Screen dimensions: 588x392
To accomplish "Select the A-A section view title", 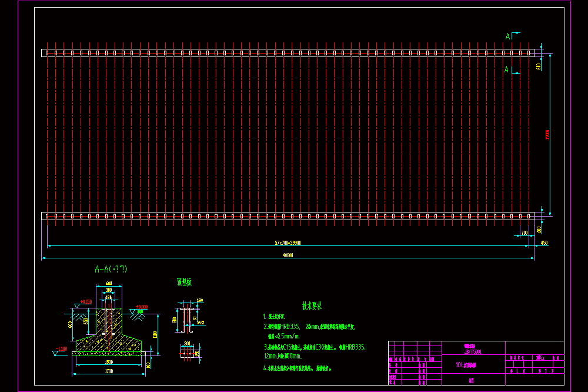I will click(111, 269).
